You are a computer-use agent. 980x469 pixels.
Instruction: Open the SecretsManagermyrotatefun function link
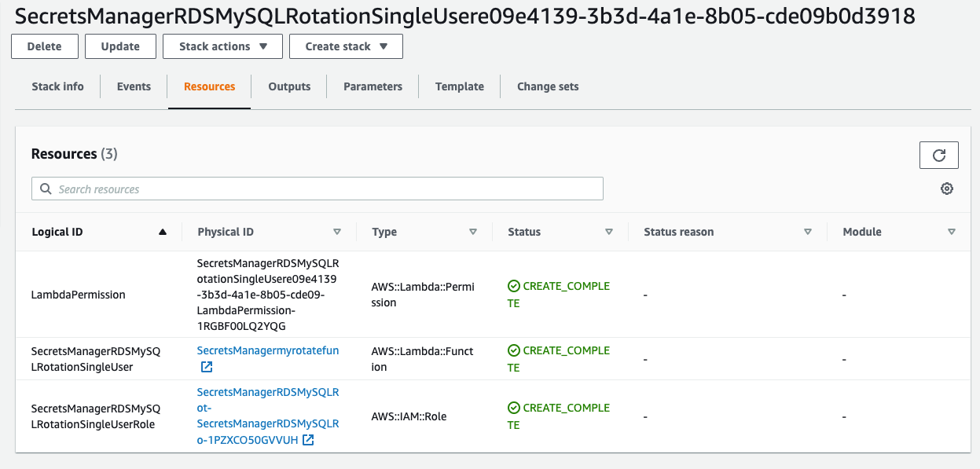[x=268, y=350]
